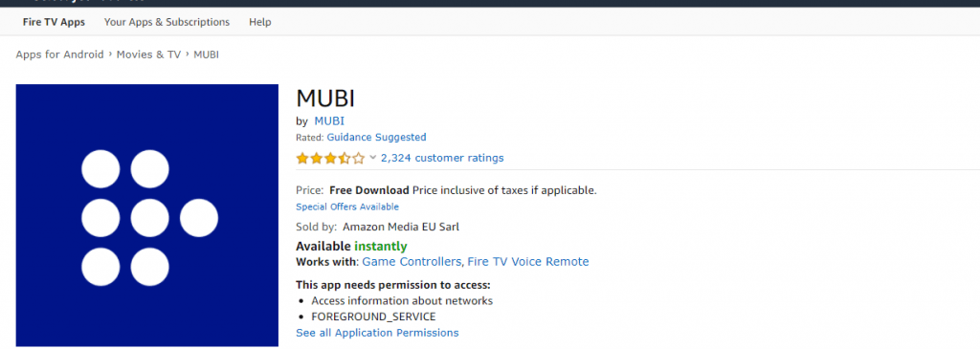Open Movies & TV breadcrumb category

148,55
